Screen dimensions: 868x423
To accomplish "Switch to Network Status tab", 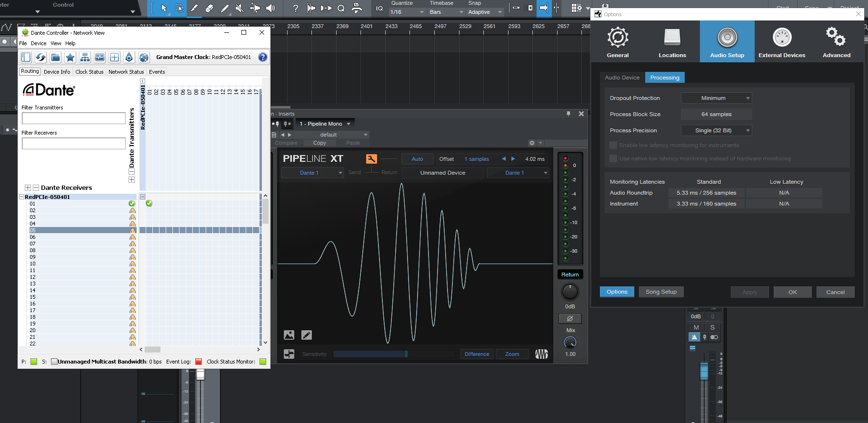I will click(126, 72).
